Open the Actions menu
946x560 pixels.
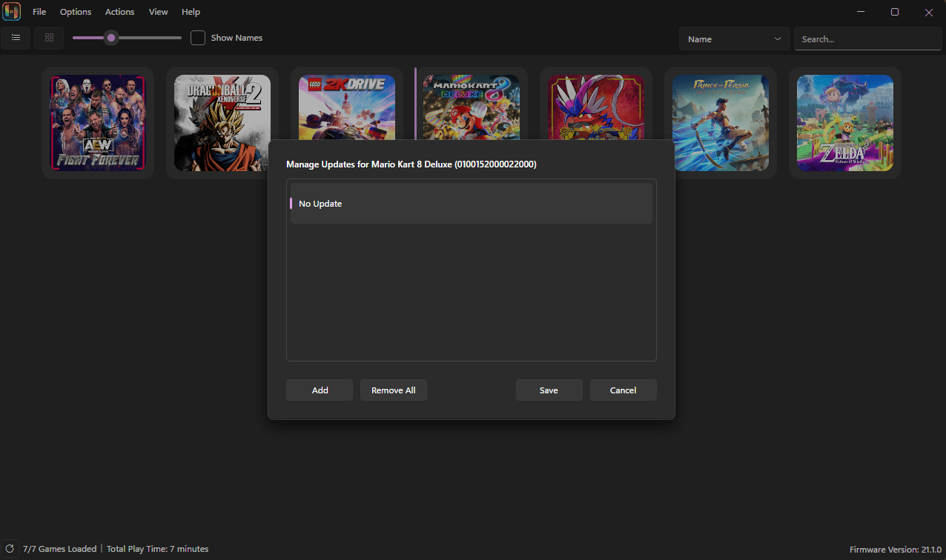120,12
